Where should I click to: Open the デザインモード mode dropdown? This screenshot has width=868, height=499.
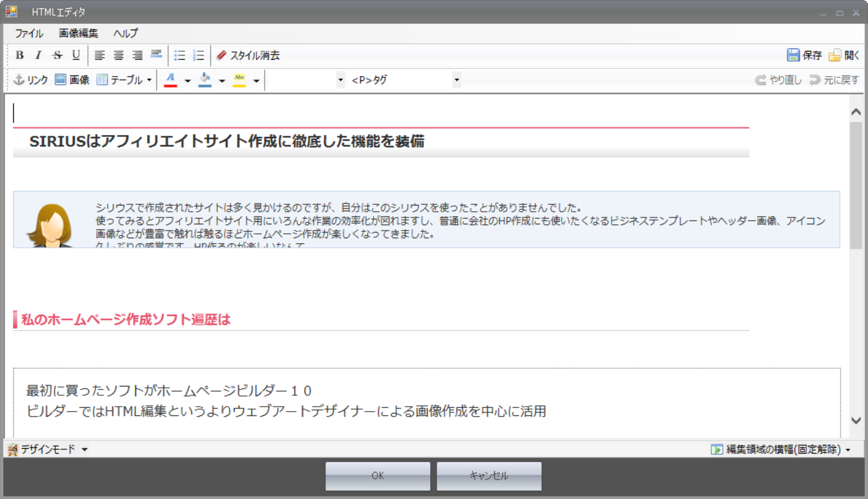point(85,449)
